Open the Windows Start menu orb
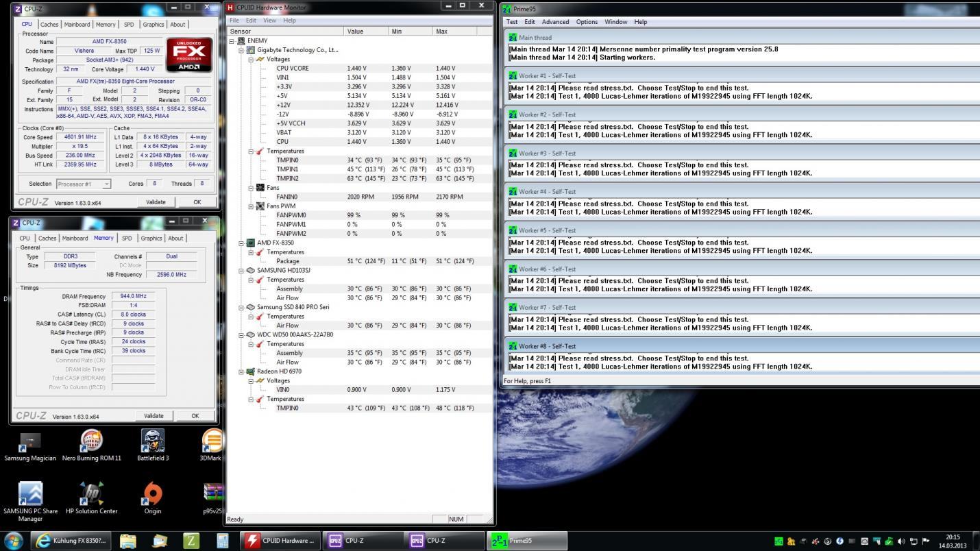The height and width of the screenshot is (551, 980). click(13, 540)
